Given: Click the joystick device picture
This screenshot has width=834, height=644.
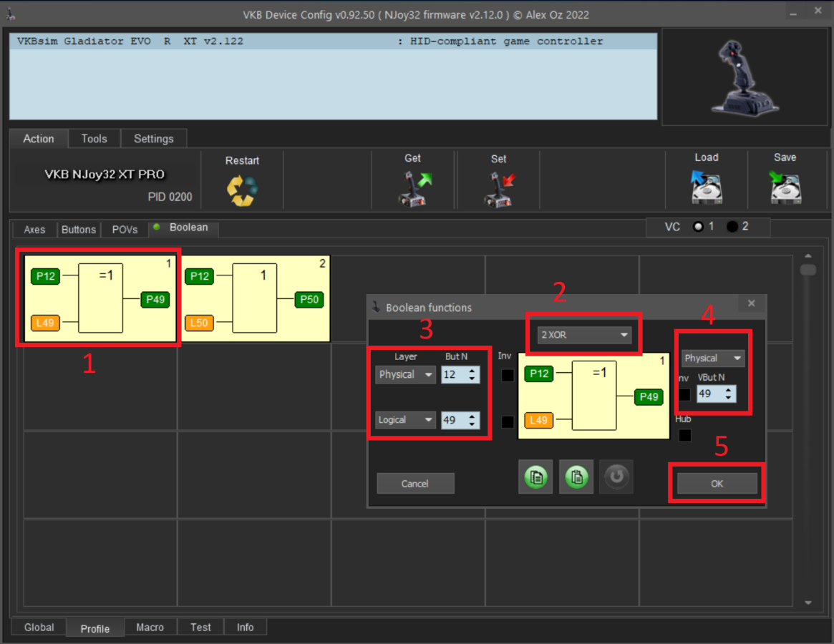Looking at the screenshot, I should coord(745,77).
